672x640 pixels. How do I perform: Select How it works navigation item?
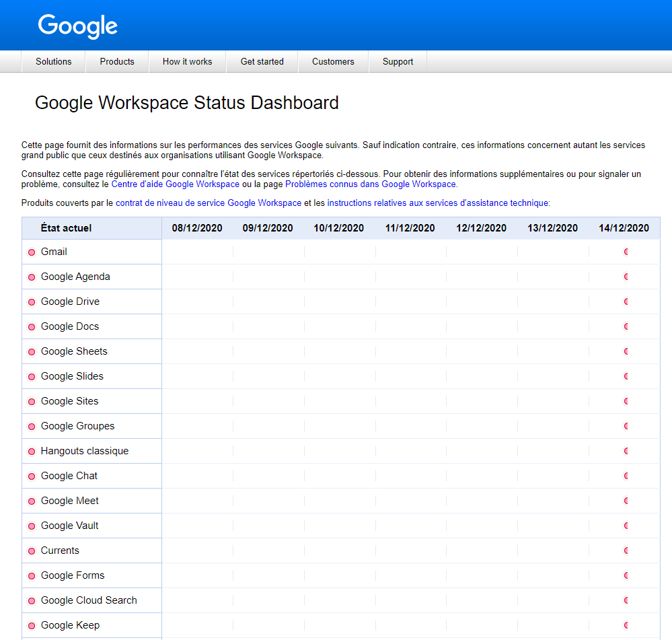(187, 61)
